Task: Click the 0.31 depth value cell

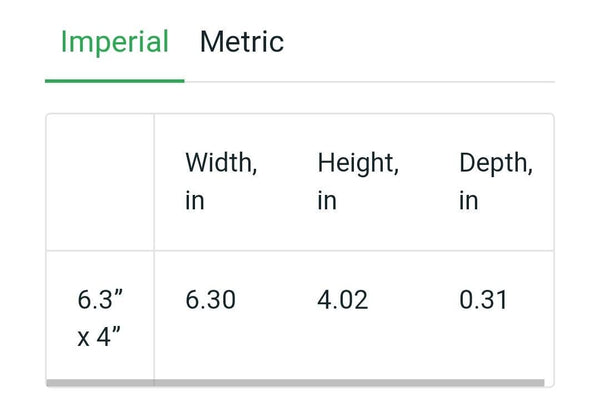Action: point(483,300)
